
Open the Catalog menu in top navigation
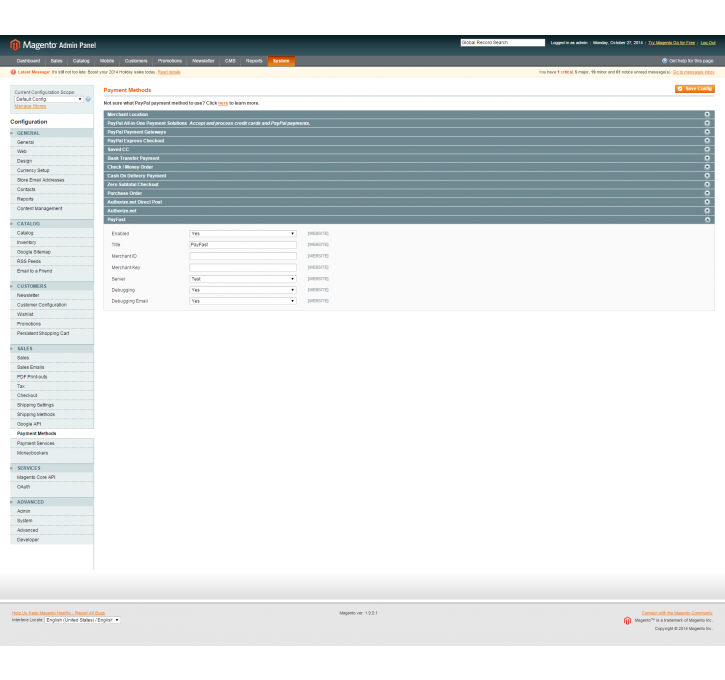81,61
